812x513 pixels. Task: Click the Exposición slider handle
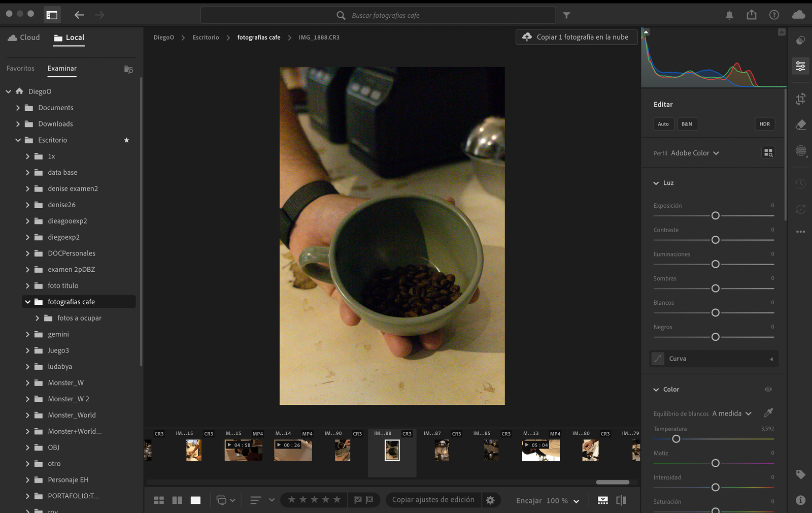coord(715,216)
